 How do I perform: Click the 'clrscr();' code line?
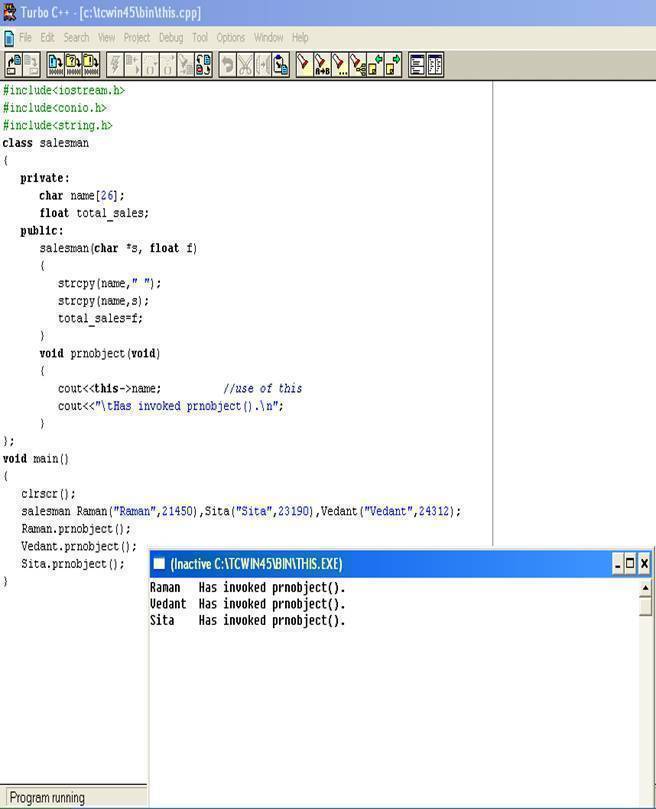(48, 494)
